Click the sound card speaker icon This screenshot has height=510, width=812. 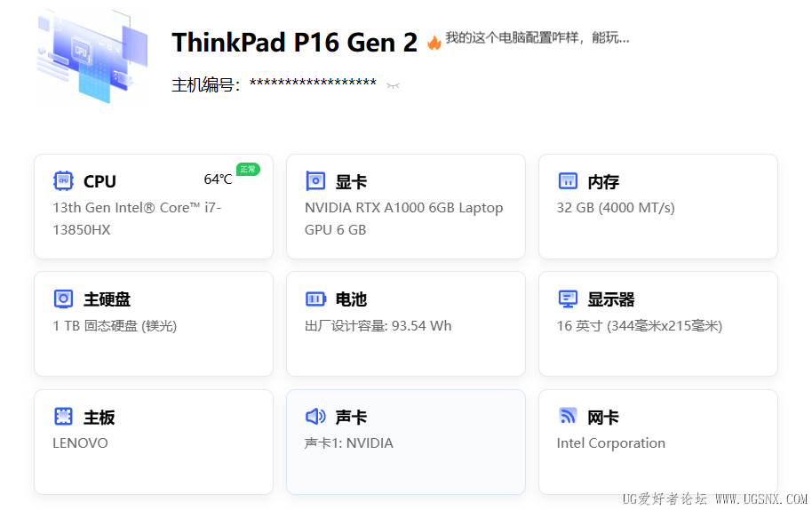pyautogui.click(x=315, y=417)
